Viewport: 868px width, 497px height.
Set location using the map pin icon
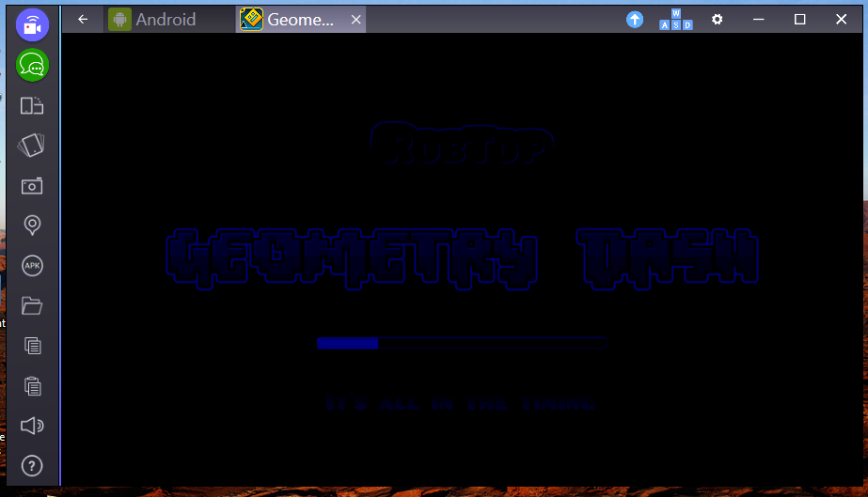[32, 225]
